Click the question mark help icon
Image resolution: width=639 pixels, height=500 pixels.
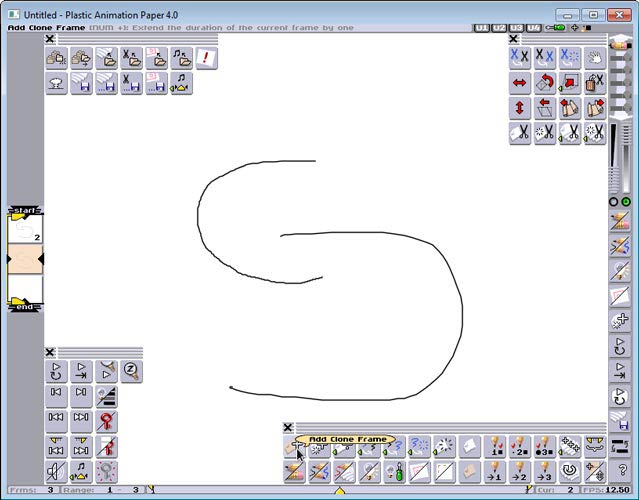(x=622, y=470)
